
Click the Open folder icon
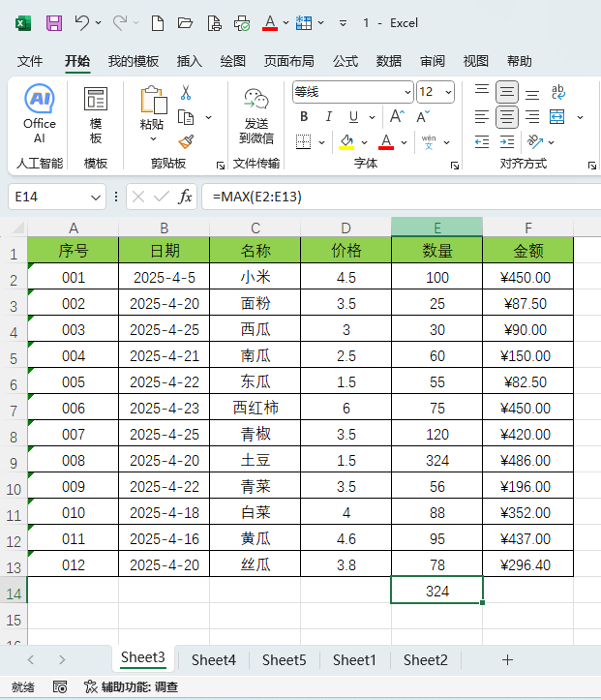pyautogui.click(x=185, y=23)
